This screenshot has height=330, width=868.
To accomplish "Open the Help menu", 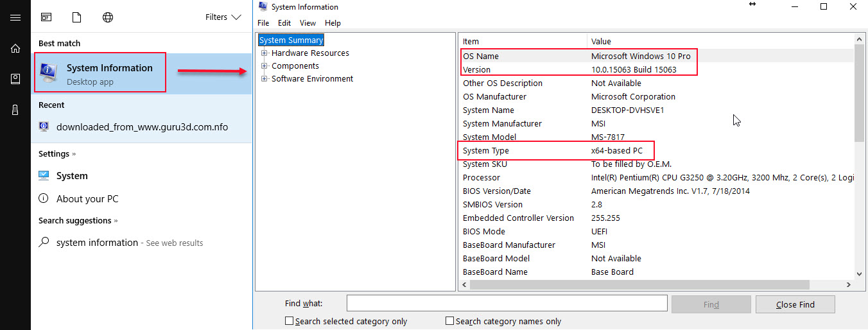I will coord(333,23).
